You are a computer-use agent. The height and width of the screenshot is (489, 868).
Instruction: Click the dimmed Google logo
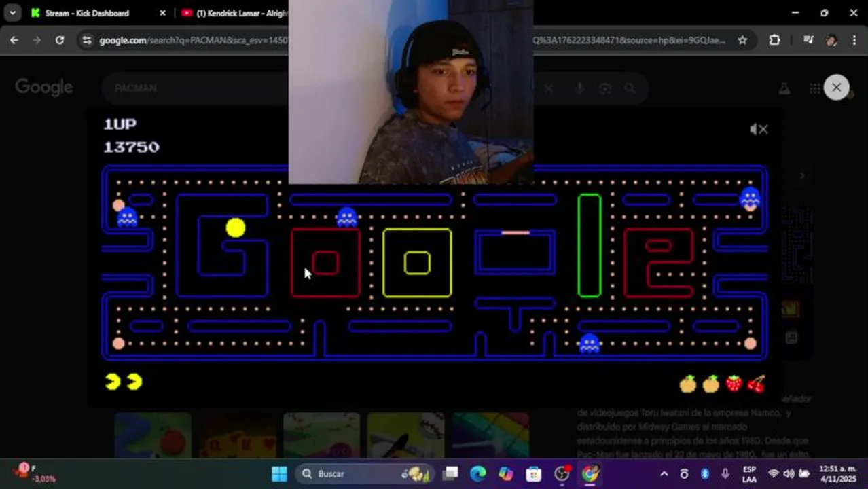pos(44,88)
